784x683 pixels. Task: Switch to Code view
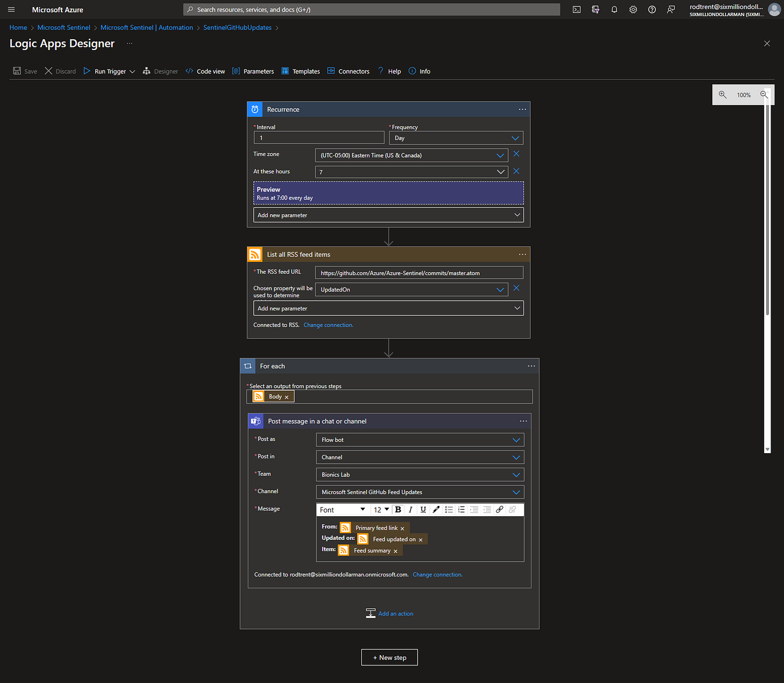[x=205, y=71]
